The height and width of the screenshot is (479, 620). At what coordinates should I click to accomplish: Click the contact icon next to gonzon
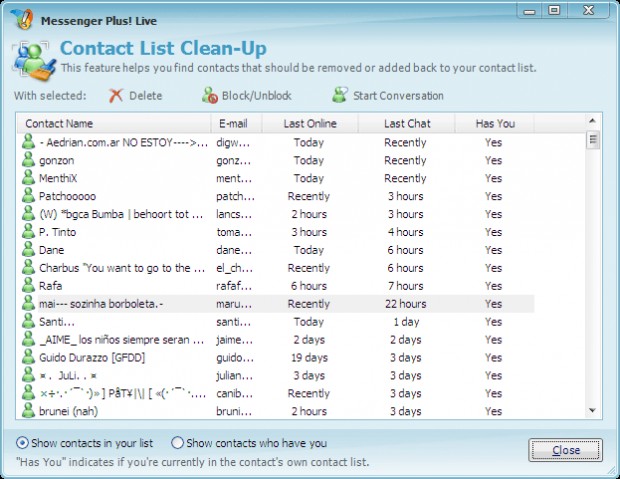pyautogui.click(x=28, y=160)
